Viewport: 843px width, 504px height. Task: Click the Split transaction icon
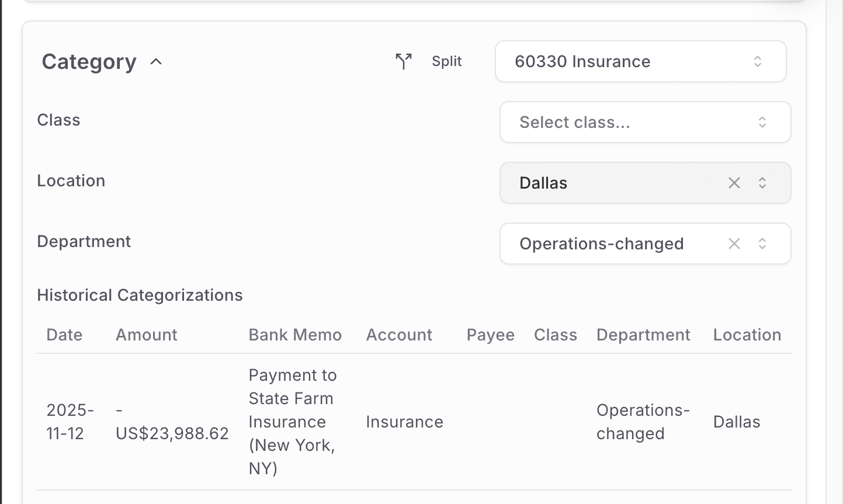point(403,61)
